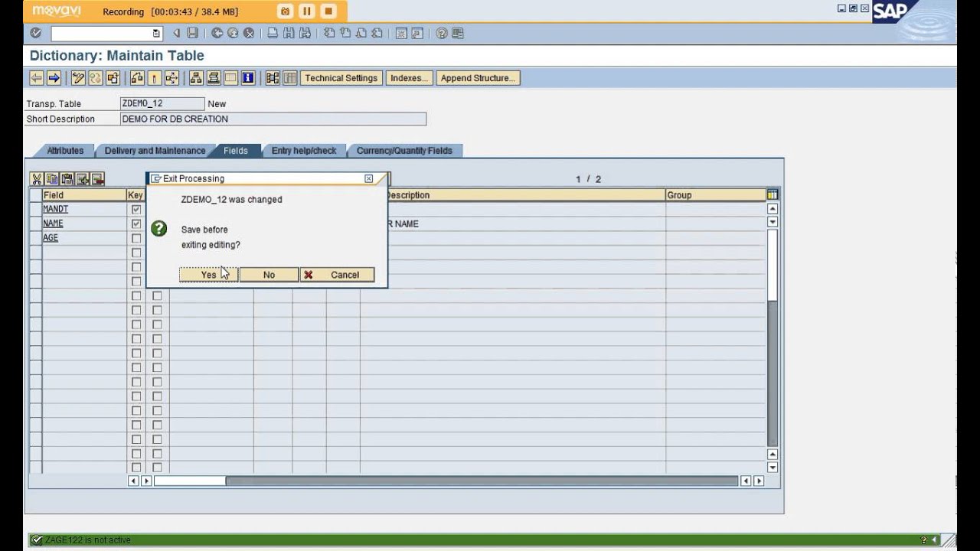This screenshot has height=551, width=980.
Task: Open the command field history dropdown
Action: (x=156, y=34)
